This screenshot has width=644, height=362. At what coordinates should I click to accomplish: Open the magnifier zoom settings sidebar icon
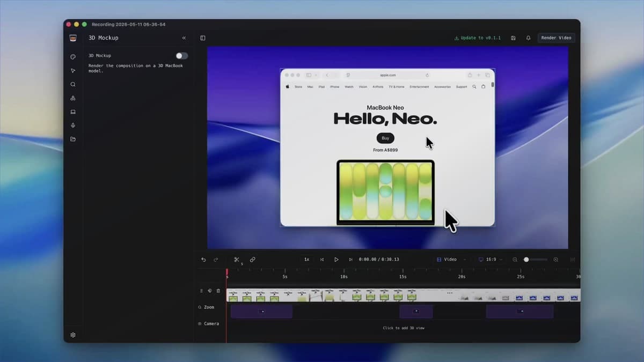tap(73, 84)
